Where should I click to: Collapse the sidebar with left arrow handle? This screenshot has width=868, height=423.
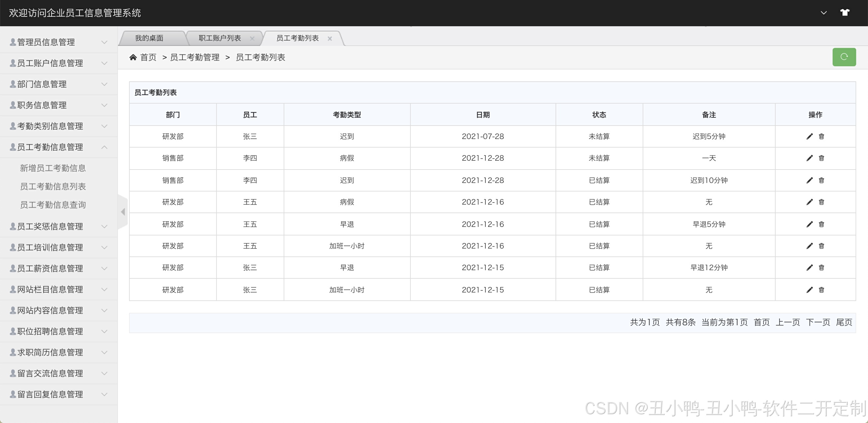pyautogui.click(x=123, y=212)
